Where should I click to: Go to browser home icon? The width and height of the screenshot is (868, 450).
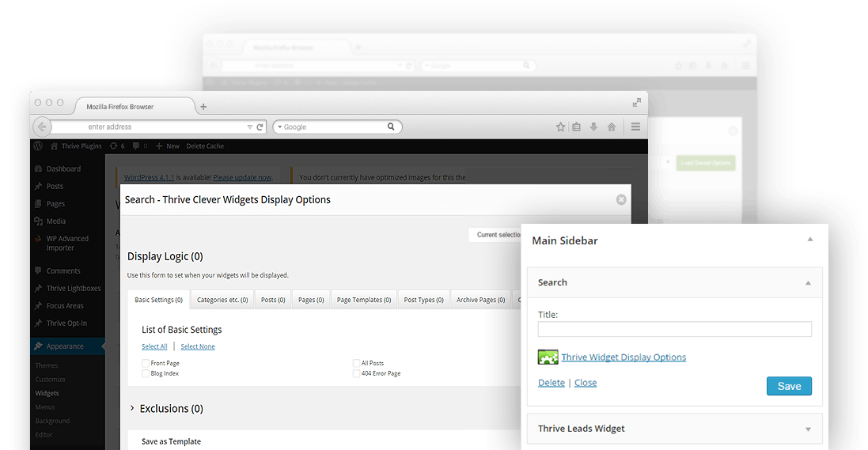611,127
